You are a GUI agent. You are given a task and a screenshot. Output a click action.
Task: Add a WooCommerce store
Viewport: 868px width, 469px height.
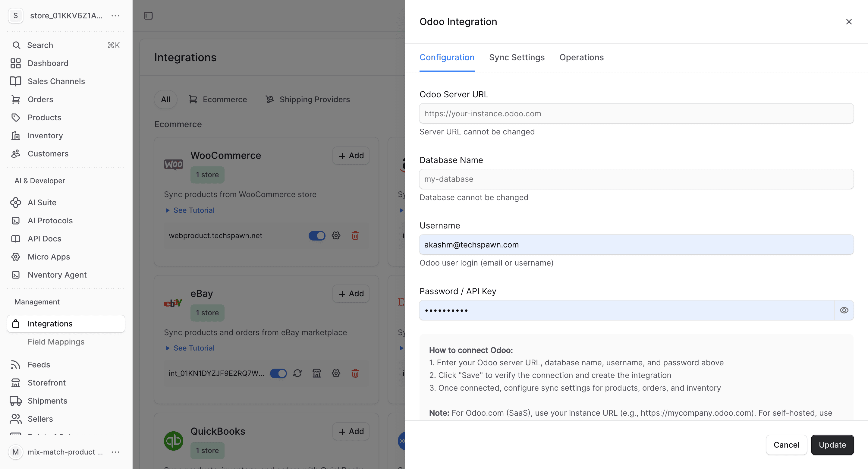click(351, 156)
